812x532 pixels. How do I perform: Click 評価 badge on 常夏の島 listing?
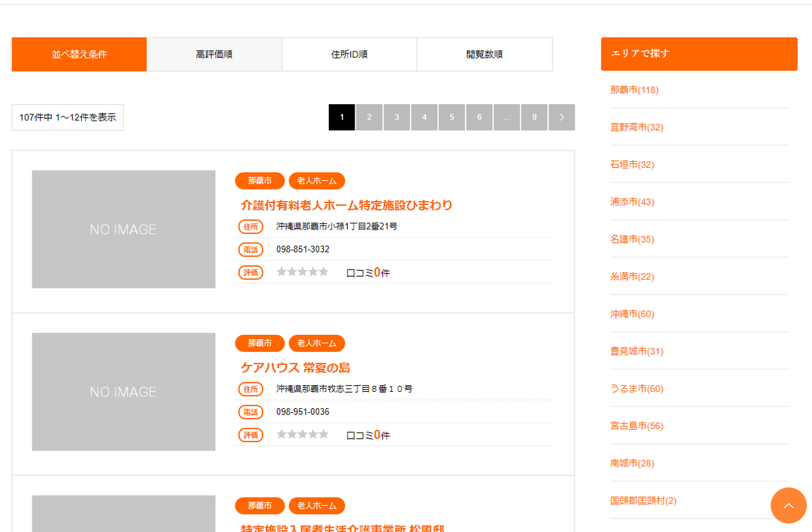(250, 435)
